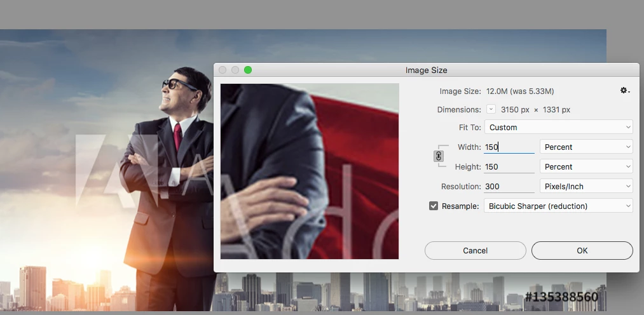Confirm resize with the OK button
Viewport: 644px width, 315px height.
(x=582, y=251)
